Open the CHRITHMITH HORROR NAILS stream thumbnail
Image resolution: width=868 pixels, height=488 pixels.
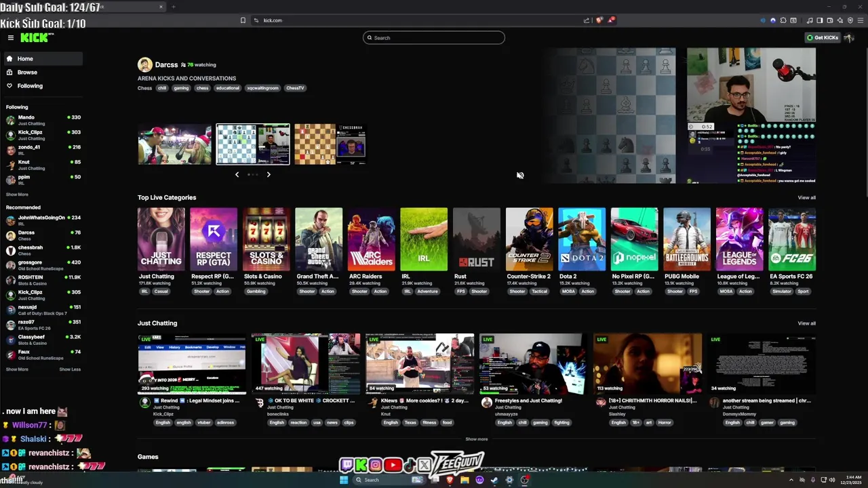tap(648, 364)
